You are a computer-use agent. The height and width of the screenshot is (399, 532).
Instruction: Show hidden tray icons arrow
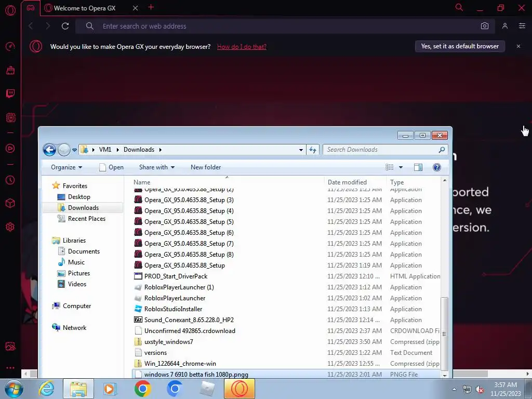point(454,390)
